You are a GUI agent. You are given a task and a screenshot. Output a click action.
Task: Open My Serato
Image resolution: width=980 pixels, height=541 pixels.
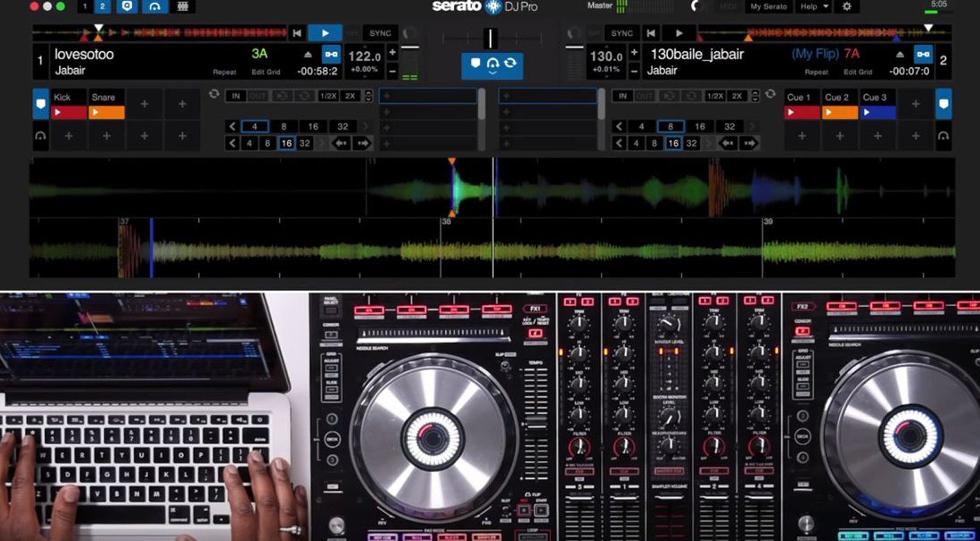(x=768, y=6)
